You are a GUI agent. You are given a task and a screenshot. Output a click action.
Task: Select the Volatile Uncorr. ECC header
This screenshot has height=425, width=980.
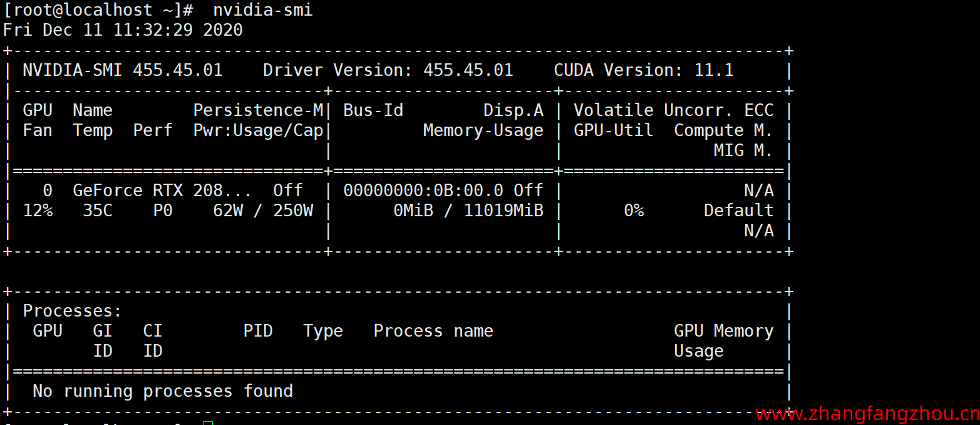[x=674, y=110]
